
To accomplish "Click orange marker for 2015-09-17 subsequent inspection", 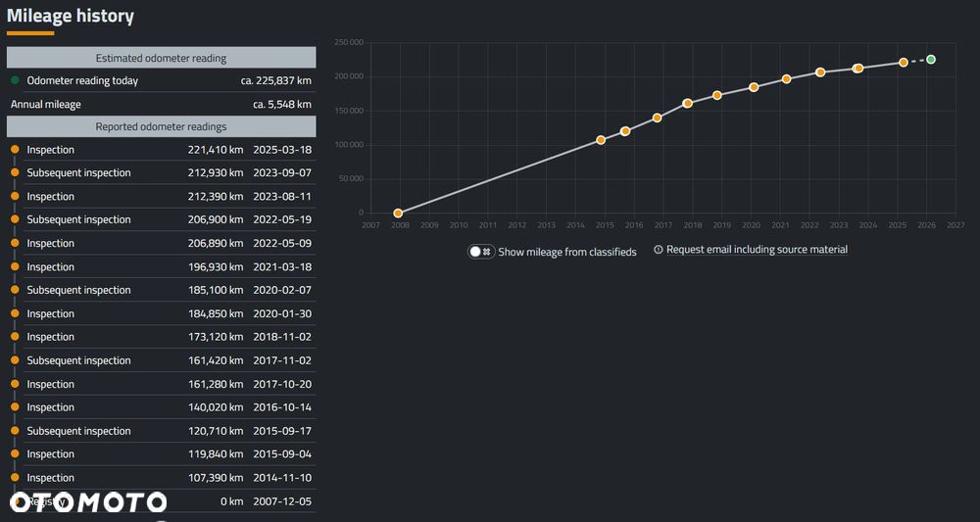I will [x=15, y=432].
